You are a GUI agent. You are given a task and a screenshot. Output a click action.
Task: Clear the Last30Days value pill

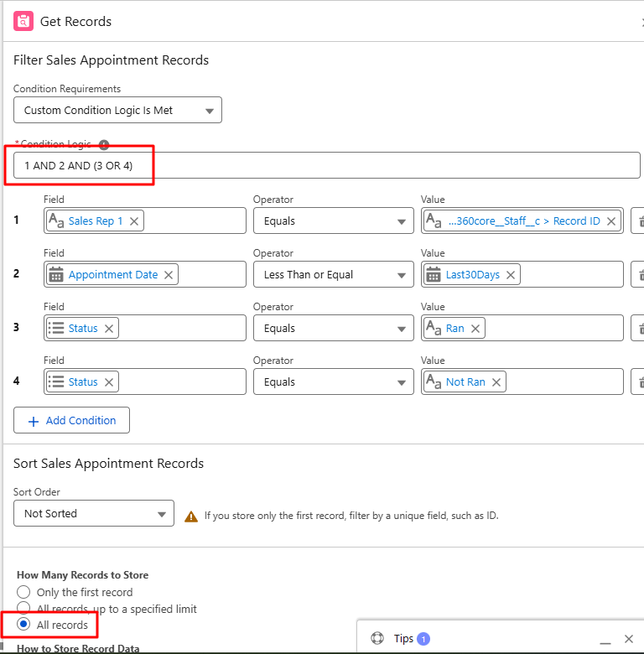tap(511, 275)
